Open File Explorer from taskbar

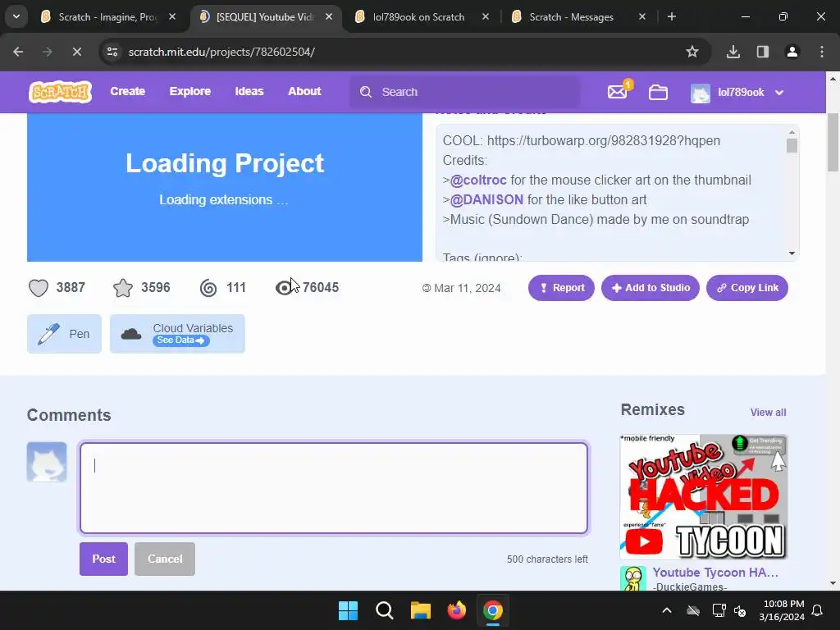tap(421, 610)
